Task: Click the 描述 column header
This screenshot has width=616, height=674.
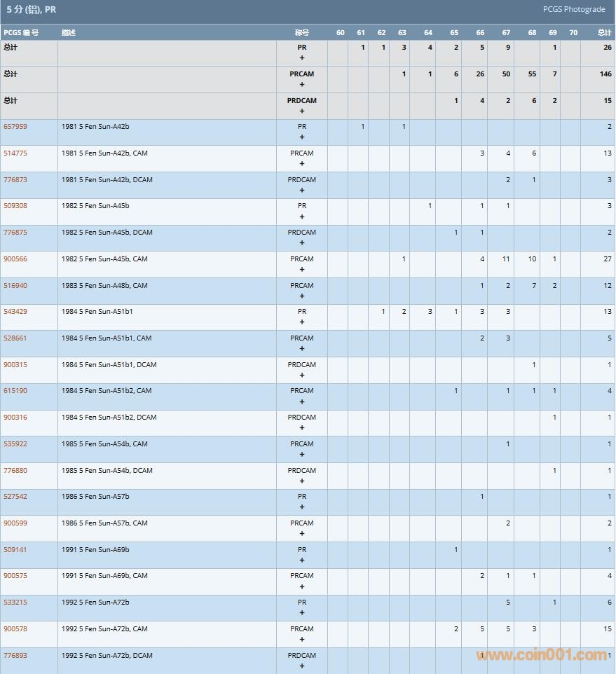Action: click(x=68, y=32)
